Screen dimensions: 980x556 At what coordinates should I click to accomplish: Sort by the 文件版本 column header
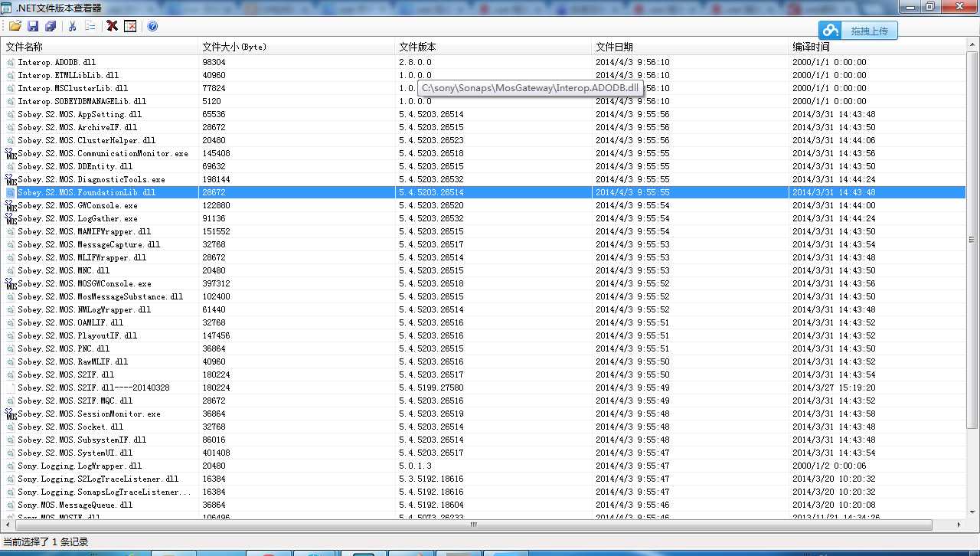493,47
